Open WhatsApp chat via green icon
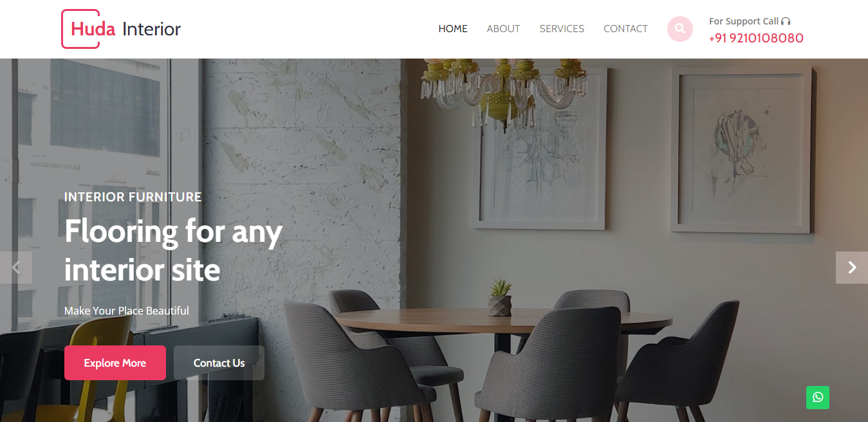Screen dimensions: 868x422 pyautogui.click(x=818, y=398)
